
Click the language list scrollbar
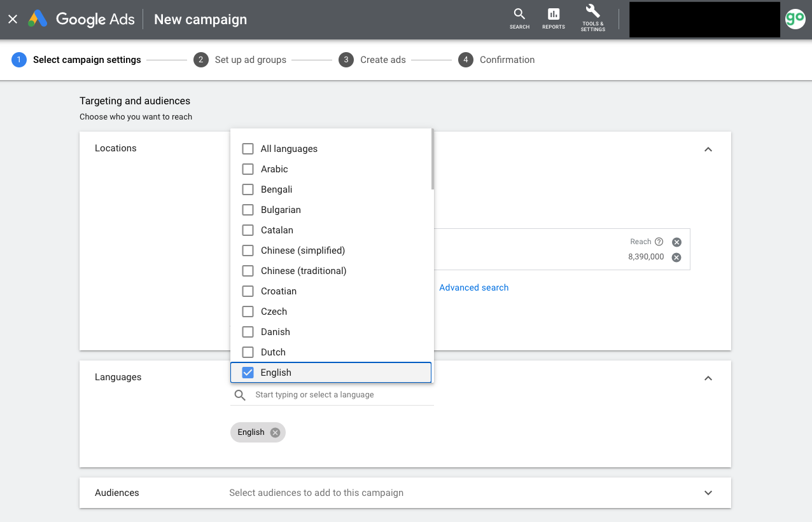(x=433, y=159)
